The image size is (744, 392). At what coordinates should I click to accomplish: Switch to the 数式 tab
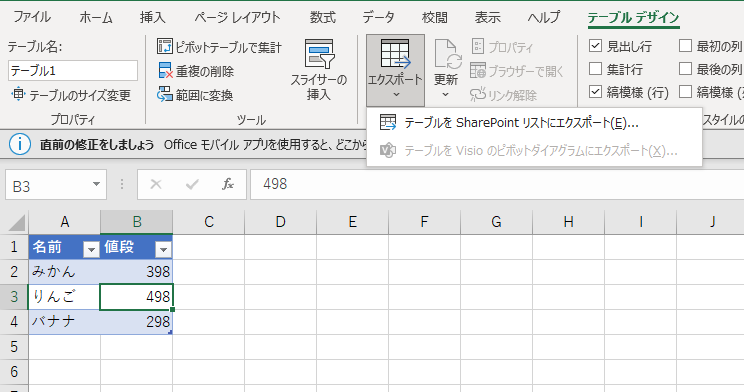pos(323,17)
